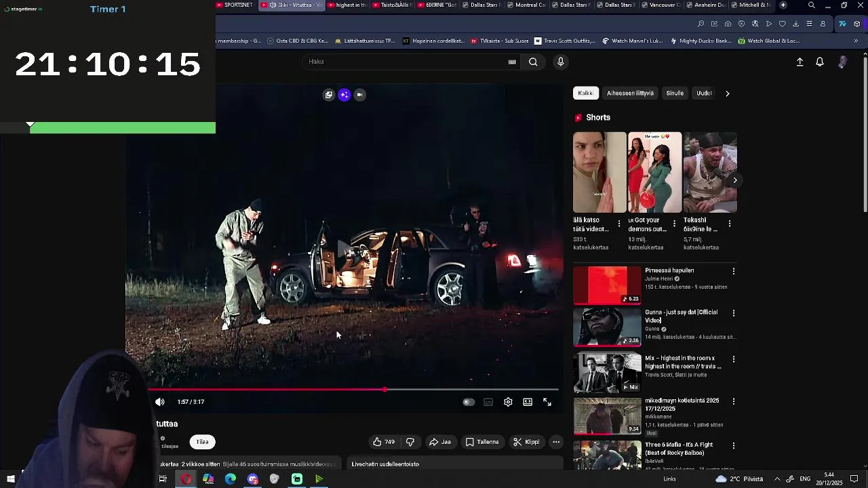
Task: Save the video with Tallenna button
Action: click(482, 442)
